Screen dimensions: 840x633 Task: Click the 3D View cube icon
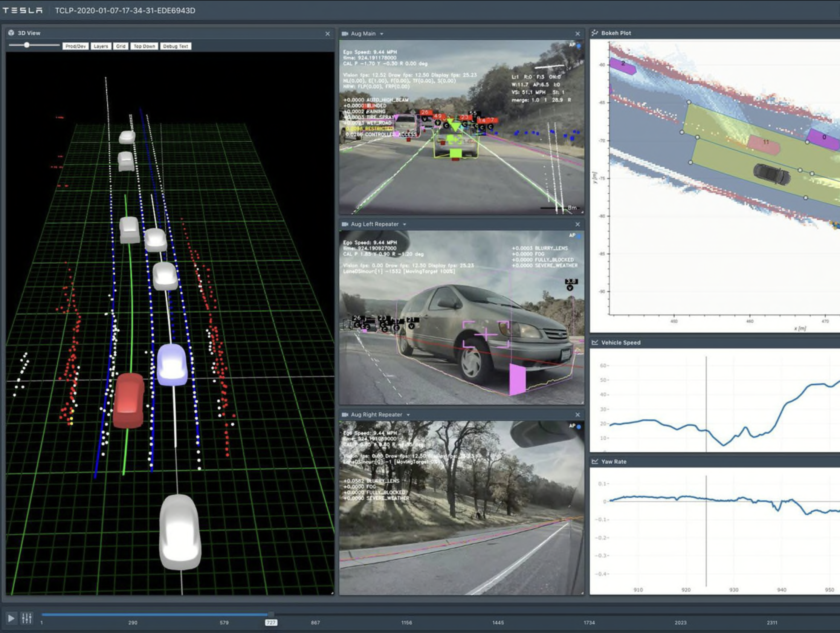[11, 33]
